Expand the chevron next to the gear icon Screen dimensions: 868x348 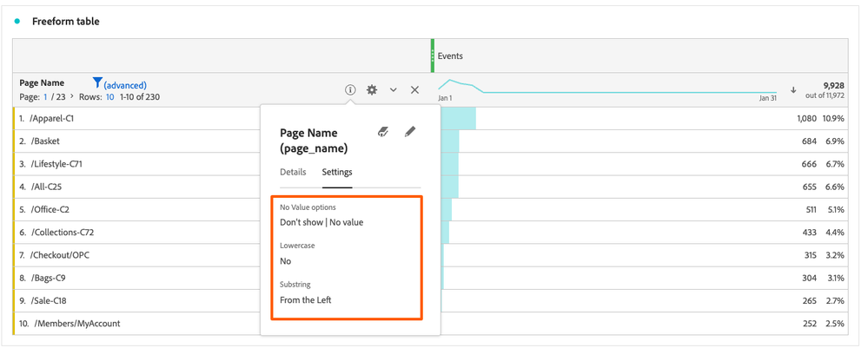[x=394, y=90]
